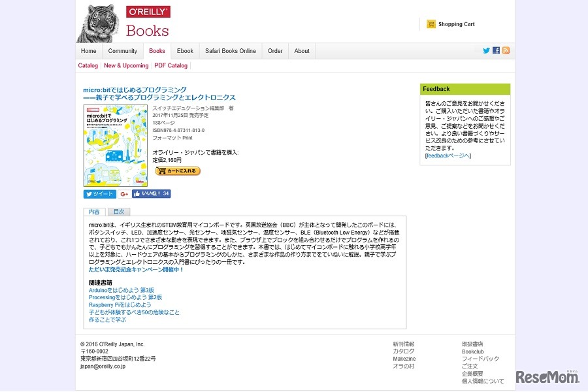Screen dimensions: 588x392
Task: Switch to the 内容 tab
Action: coord(94,212)
